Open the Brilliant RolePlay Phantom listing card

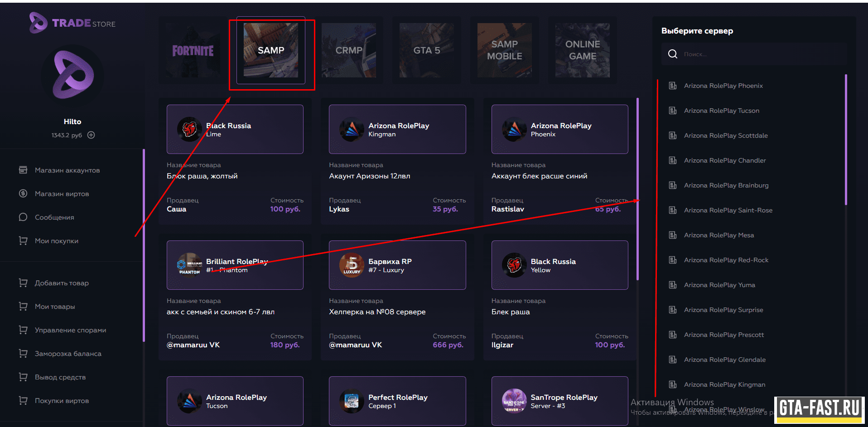[235, 297]
